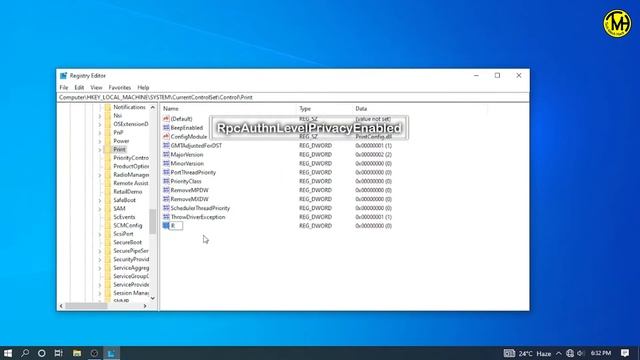Click the tree pane's vertical scrollbar thumb
This screenshot has width=640, height=360.
click(x=153, y=221)
